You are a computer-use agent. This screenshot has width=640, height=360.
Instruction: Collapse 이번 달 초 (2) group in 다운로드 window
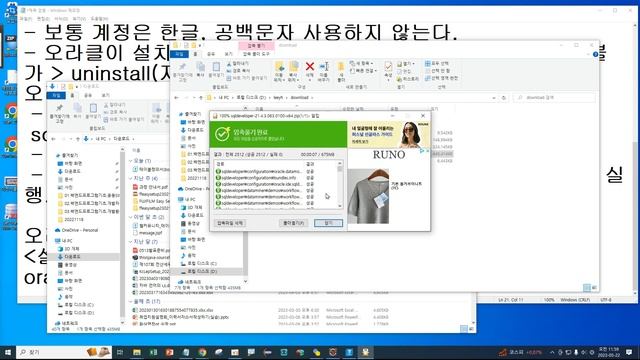tap(131, 217)
